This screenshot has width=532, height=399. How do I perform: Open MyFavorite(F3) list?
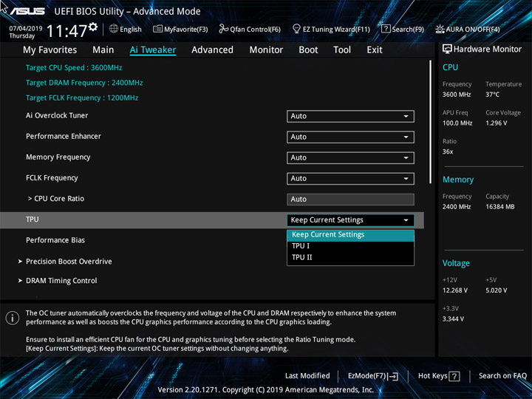tap(180, 29)
